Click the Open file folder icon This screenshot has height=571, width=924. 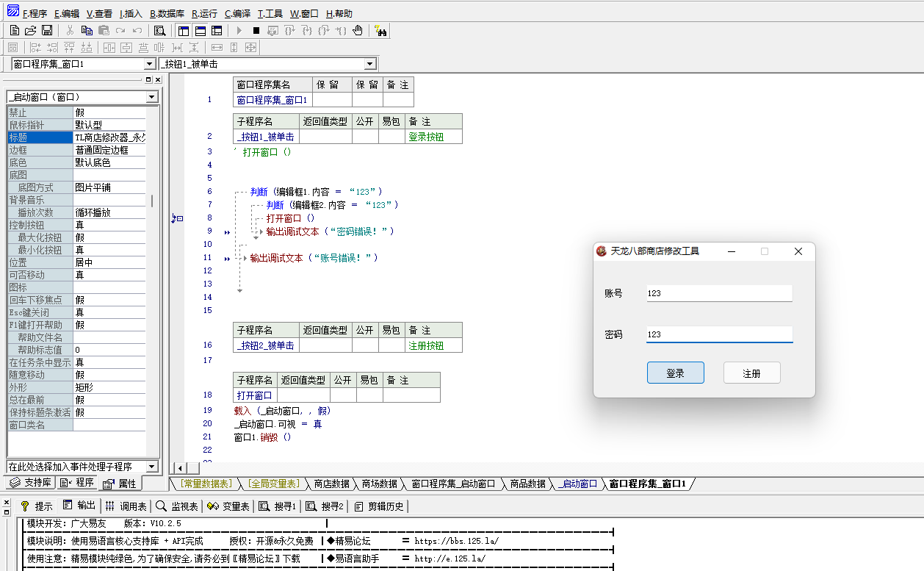(30, 30)
